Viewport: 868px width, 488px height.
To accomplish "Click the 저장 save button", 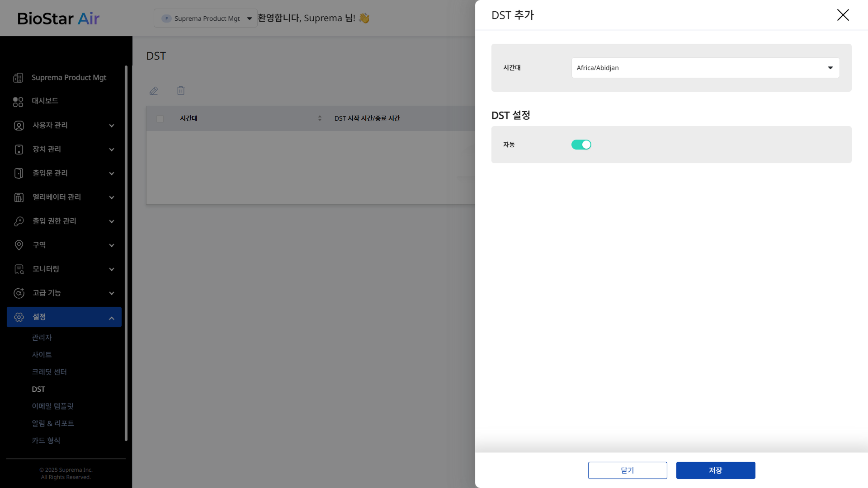I will pyautogui.click(x=715, y=470).
